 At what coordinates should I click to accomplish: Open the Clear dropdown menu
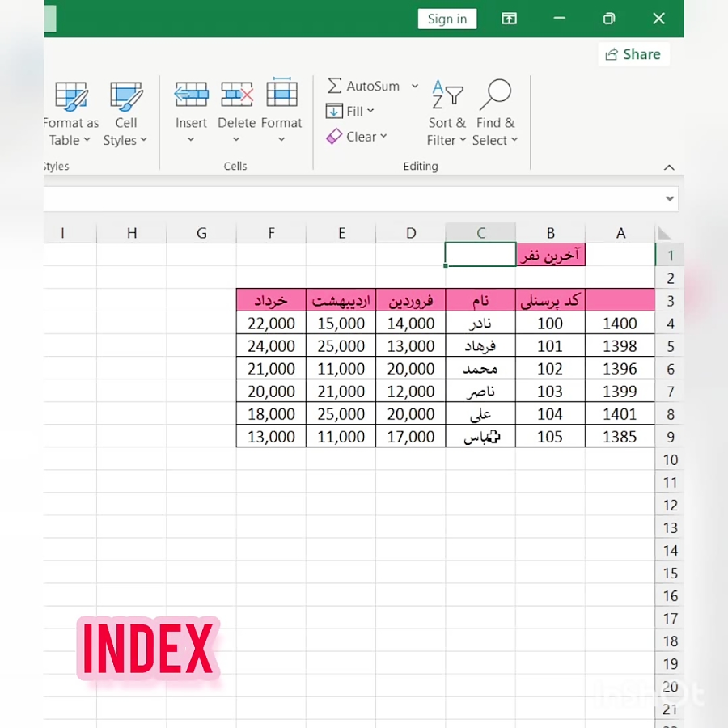[357, 137]
